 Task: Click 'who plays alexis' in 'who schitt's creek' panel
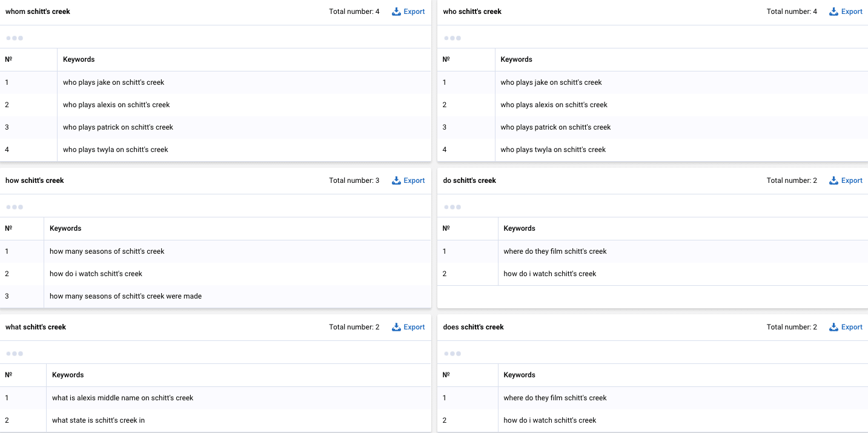click(x=554, y=105)
